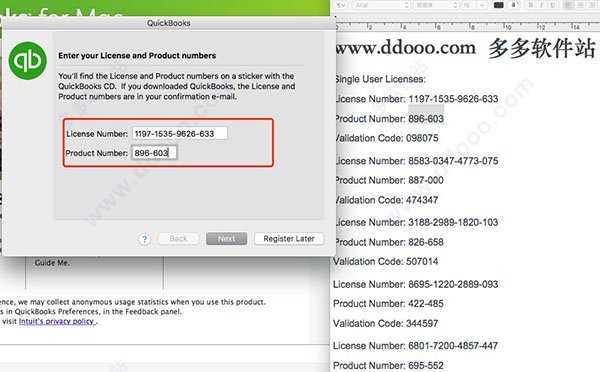Open help with the question mark button
The height and width of the screenshot is (372, 600).
click(x=144, y=239)
